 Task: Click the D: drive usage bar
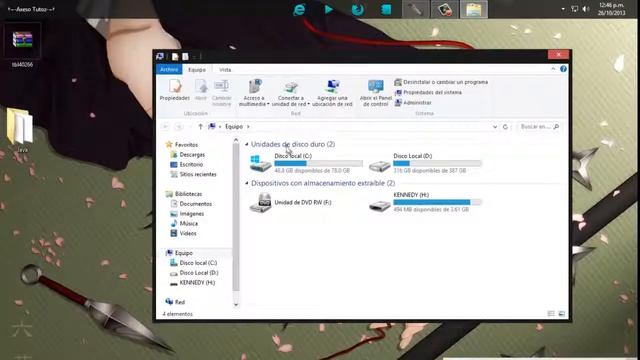pyautogui.click(x=437, y=163)
